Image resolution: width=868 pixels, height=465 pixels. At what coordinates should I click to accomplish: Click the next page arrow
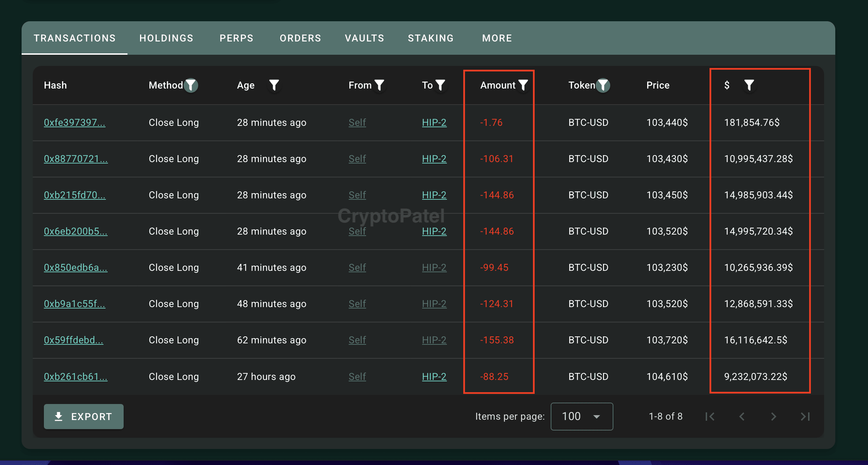point(774,416)
